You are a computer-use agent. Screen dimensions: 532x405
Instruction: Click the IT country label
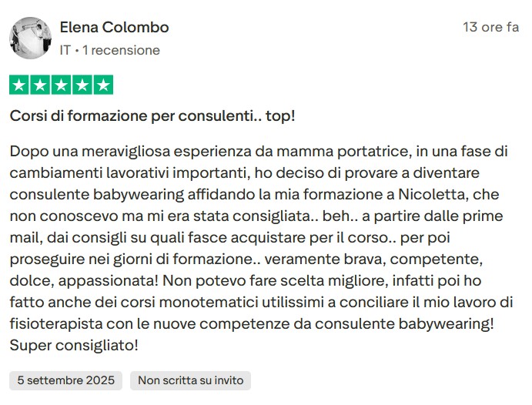click(65, 50)
